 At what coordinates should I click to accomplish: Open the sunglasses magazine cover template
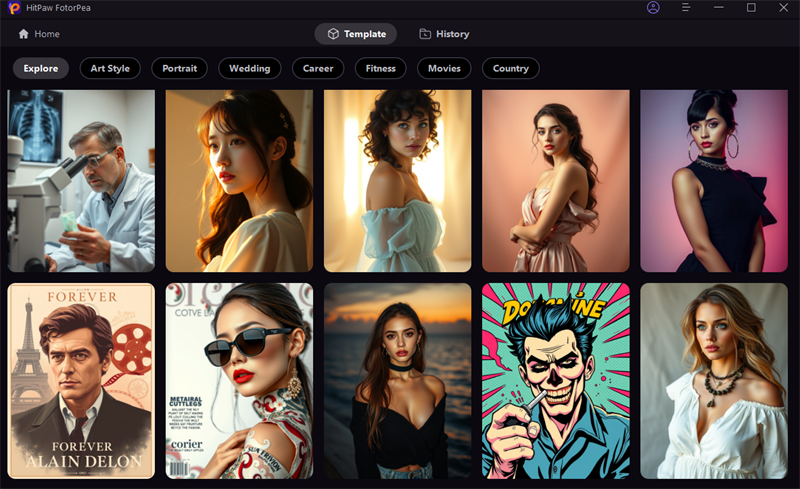pyautogui.click(x=239, y=381)
